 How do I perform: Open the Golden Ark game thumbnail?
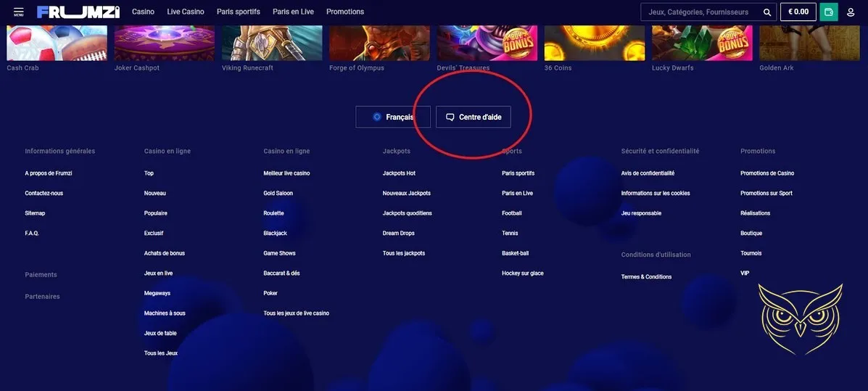coord(809,44)
